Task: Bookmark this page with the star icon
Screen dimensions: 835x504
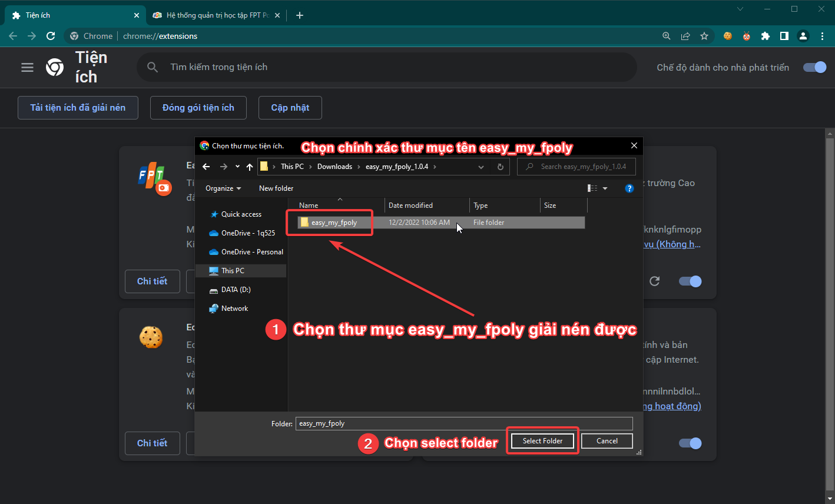Action: (704, 36)
